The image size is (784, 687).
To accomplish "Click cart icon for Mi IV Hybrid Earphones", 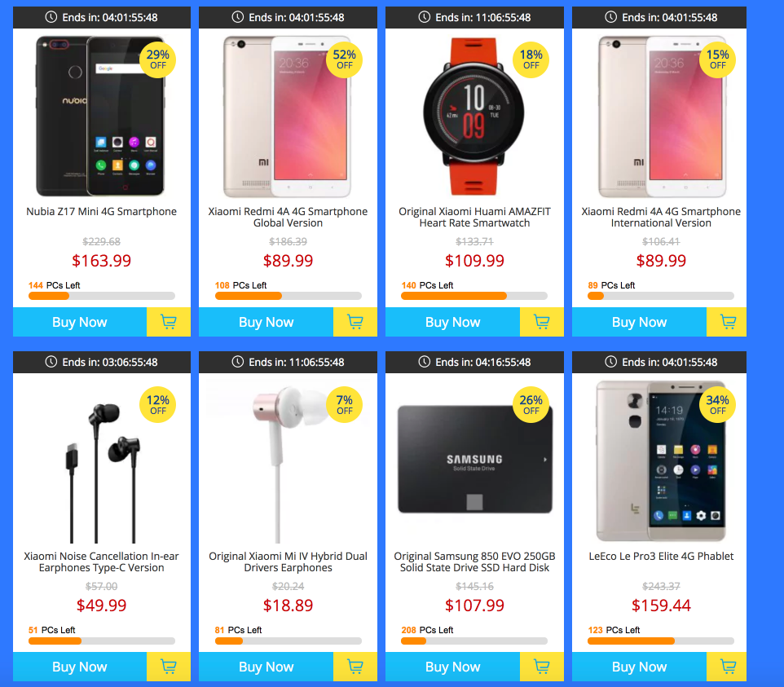I will pos(355,667).
